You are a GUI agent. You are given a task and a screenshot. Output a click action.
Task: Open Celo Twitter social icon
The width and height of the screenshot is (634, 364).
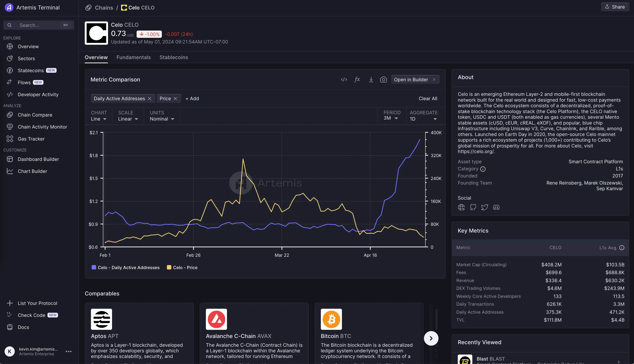(x=485, y=207)
